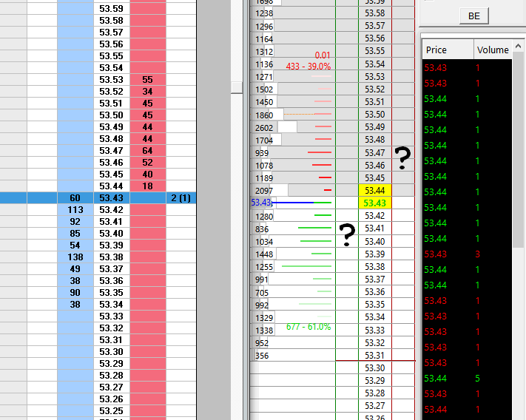Click the red 433 - 39.0% label
Image resolution: width=526 pixels, height=420 pixels.
(x=308, y=67)
